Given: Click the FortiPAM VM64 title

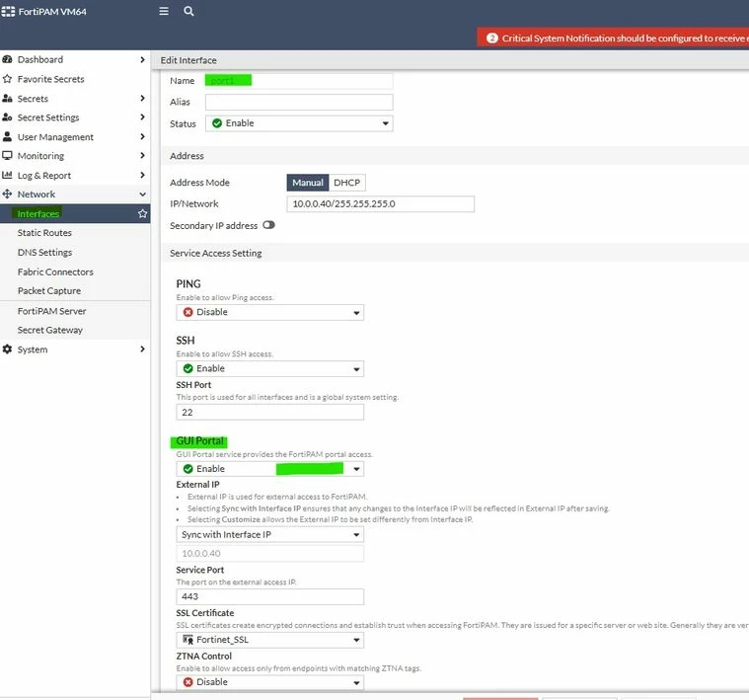Looking at the screenshot, I should pos(52,12).
